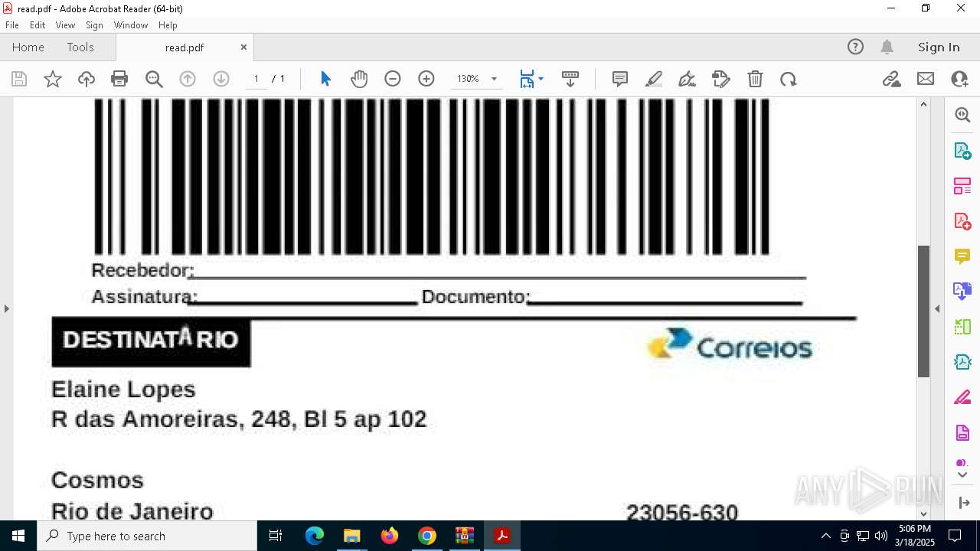This screenshot has height=551, width=980.
Task: Click the scrolling mode keyboard icon
Action: tap(570, 79)
